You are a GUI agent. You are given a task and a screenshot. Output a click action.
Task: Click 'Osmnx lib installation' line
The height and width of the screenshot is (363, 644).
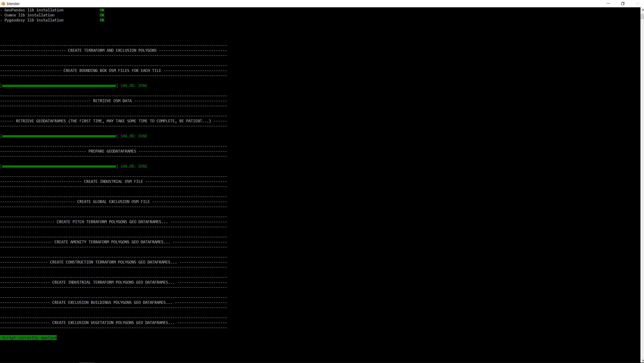(30, 15)
